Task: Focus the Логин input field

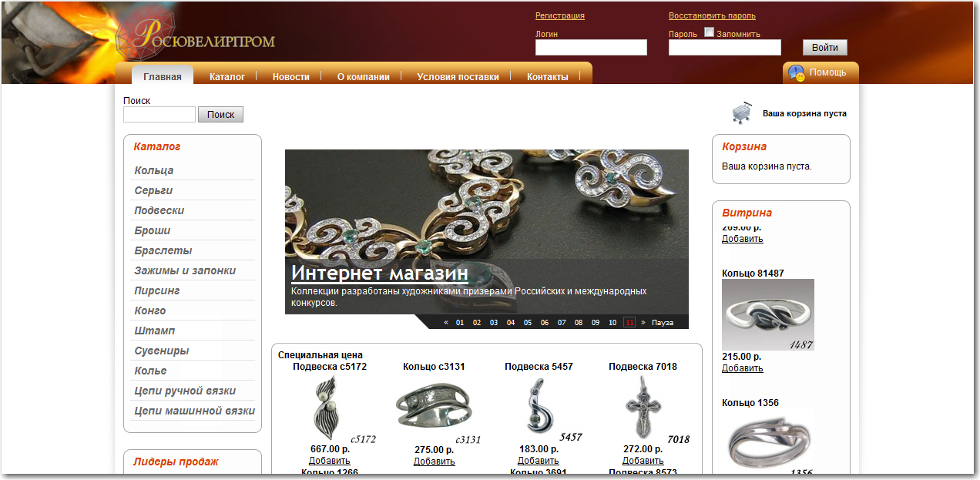Action: point(591,48)
